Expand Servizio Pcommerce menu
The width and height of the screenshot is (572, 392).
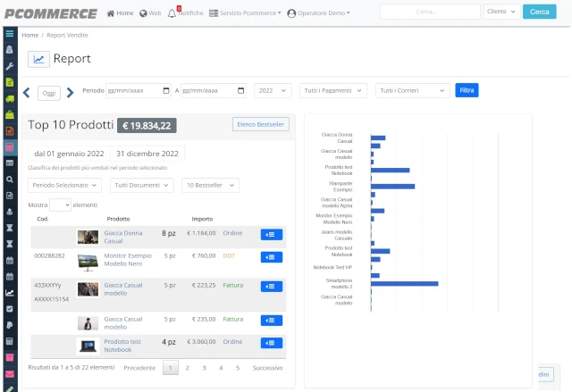[245, 13]
